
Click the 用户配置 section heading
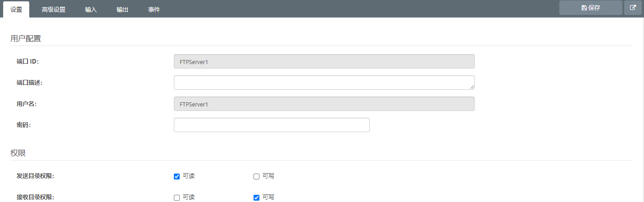[26, 39]
